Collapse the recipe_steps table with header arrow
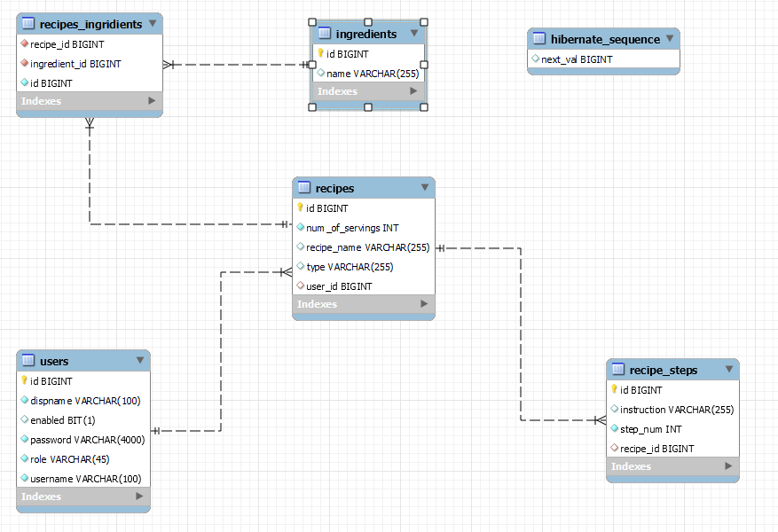The width and height of the screenshot is (778, 532). click(729, 370)
